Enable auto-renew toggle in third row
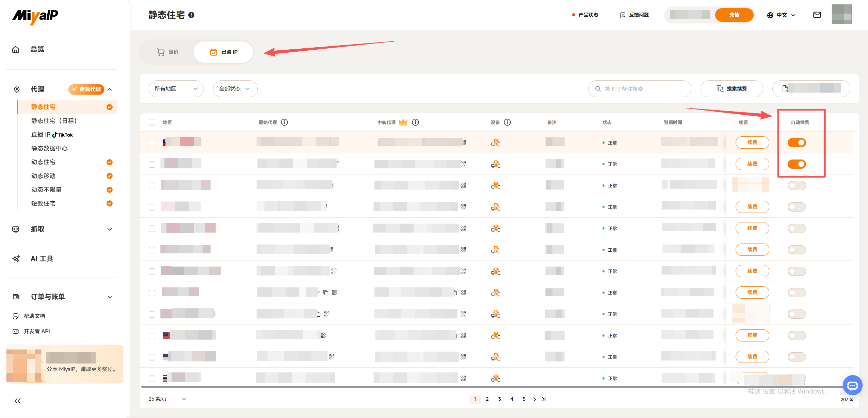Screen dimensions: 868x418 pos(797,186)
